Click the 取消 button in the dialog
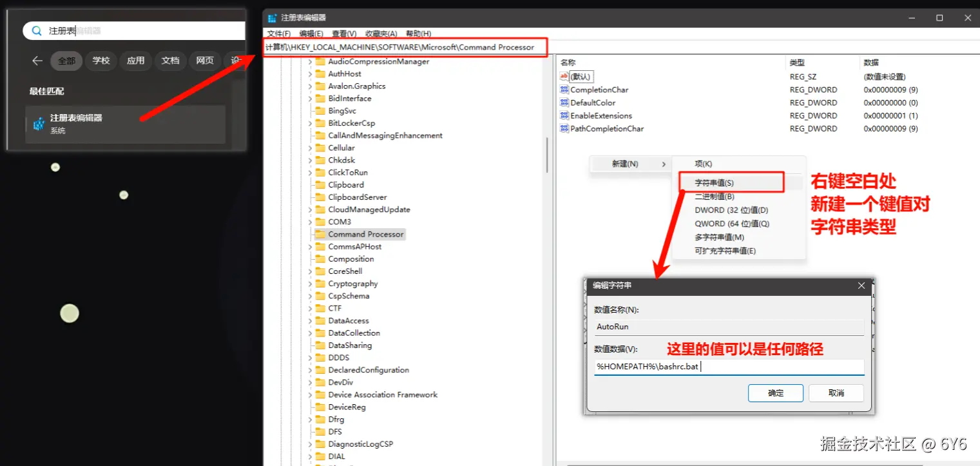This screenshot has height=466, width=980. tap(836, 393)
